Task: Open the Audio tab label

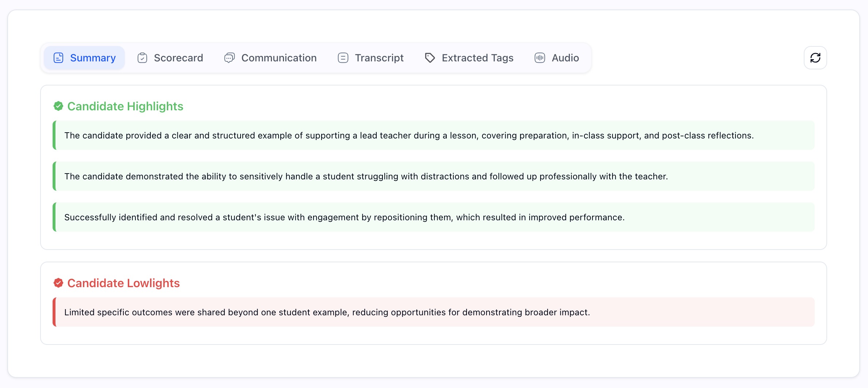Action: point(565,58)
